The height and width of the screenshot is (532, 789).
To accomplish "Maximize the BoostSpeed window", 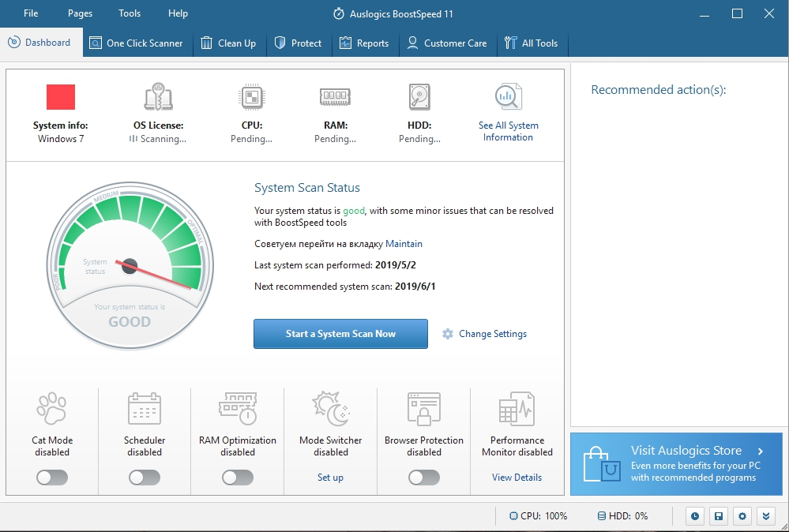I will 737,13.
